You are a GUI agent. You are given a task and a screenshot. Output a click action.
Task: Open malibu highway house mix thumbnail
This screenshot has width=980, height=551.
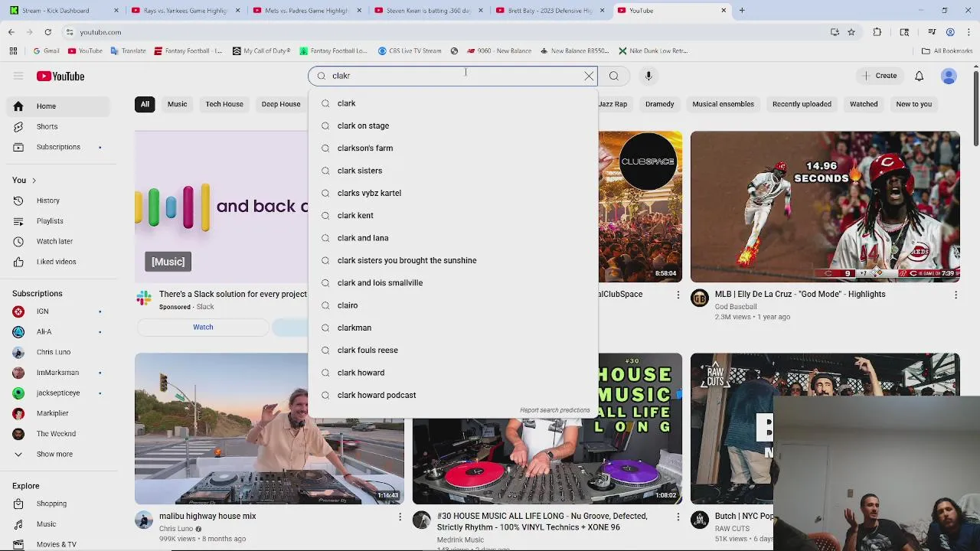click(x=269, y=429)
